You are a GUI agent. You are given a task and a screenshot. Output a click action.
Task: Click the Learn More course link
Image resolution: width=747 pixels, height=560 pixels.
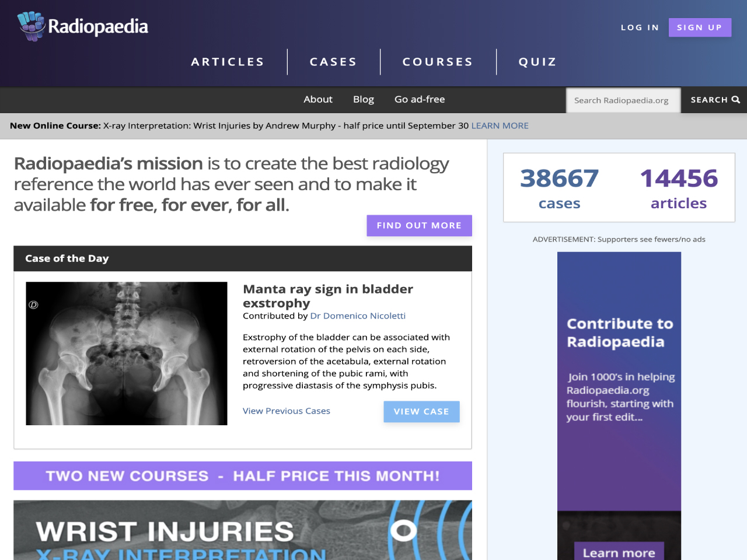[x=500, y=125]
